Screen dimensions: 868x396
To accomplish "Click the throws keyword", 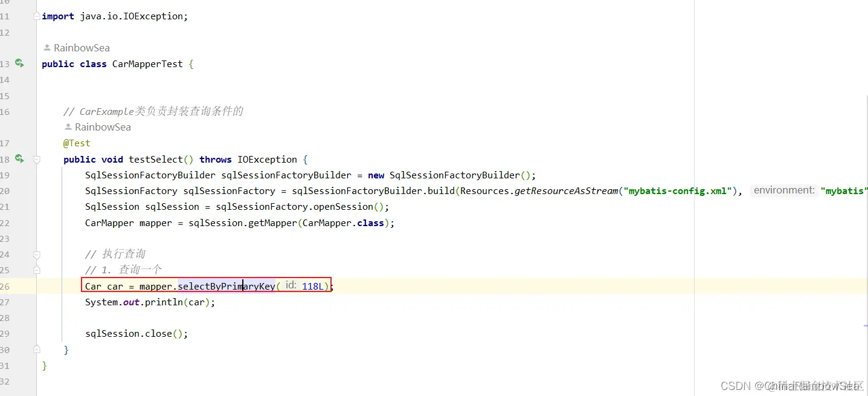I will [x=216, y=160].
